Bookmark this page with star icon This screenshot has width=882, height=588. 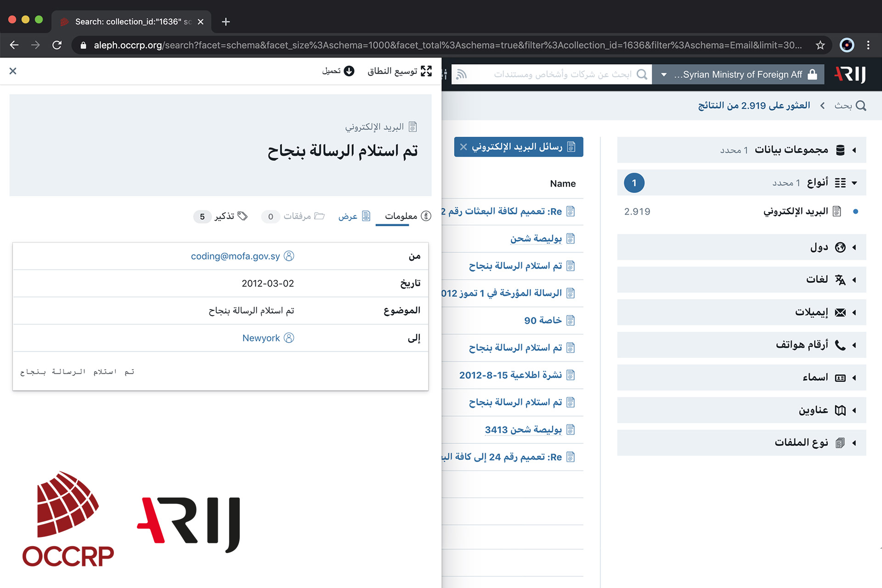point(820,45)
